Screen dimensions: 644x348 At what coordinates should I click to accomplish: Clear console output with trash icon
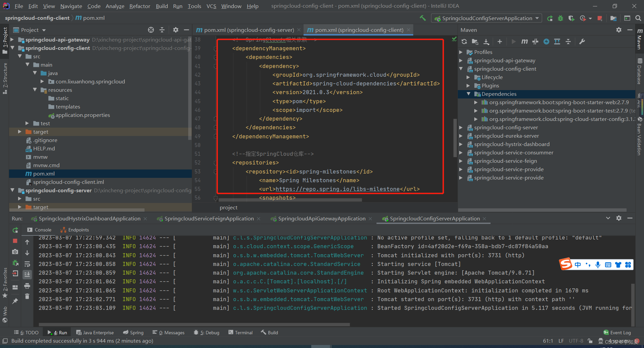27,296
